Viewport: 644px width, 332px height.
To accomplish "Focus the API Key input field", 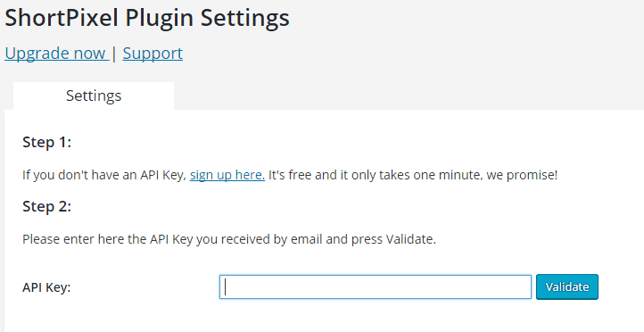I will click(x=376, y=286).
